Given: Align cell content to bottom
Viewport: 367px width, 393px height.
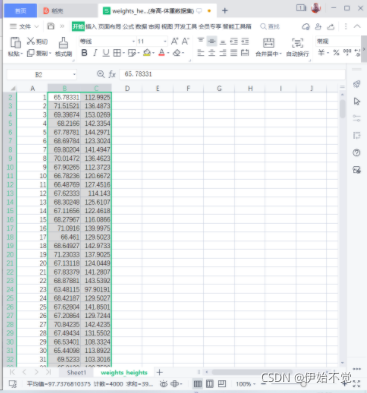Looking at the screenshot, I should [223, 41].
